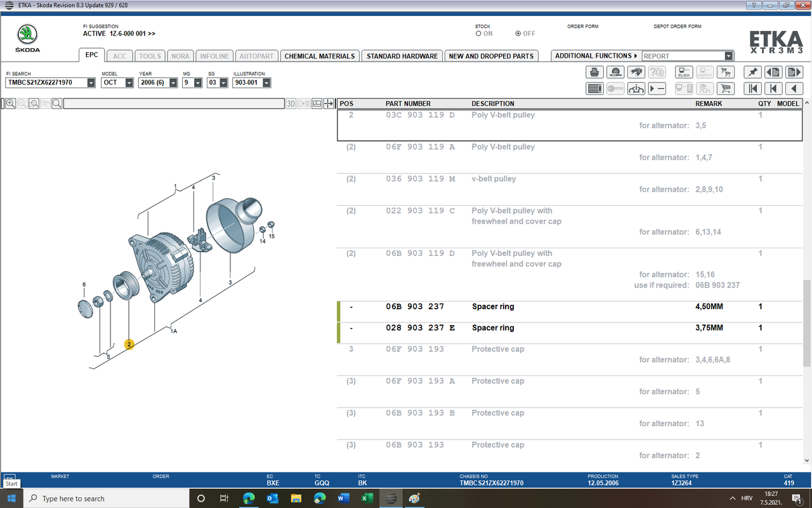Click the Order Form link
This screenshot has height=508, width=812.
[x=582, y=27]
